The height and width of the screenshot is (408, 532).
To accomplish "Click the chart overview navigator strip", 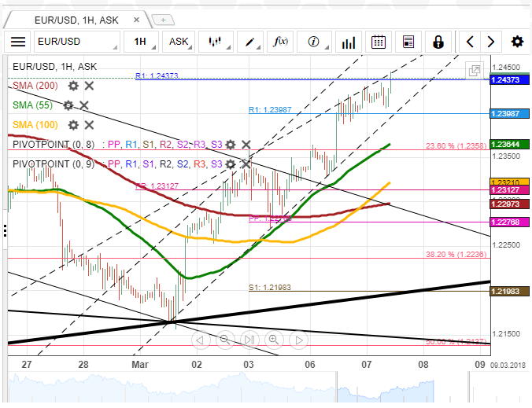I will coord(238,387).
